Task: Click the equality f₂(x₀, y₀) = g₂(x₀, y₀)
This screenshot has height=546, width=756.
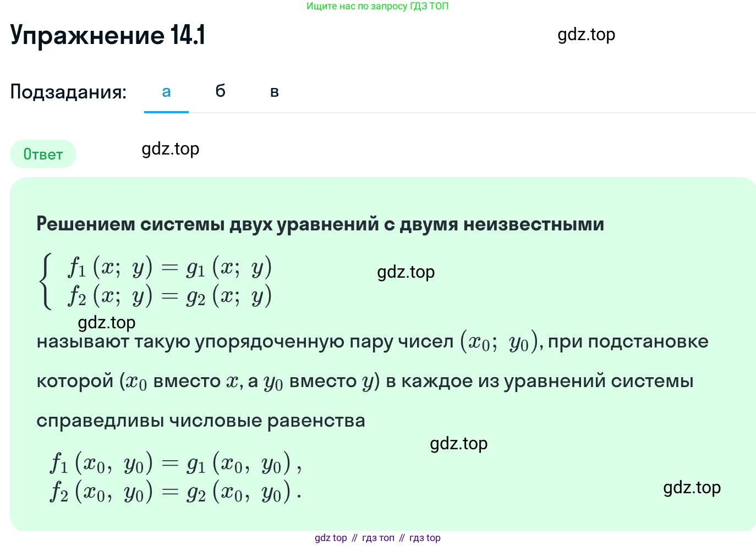Action: click(x=176, y=492)
